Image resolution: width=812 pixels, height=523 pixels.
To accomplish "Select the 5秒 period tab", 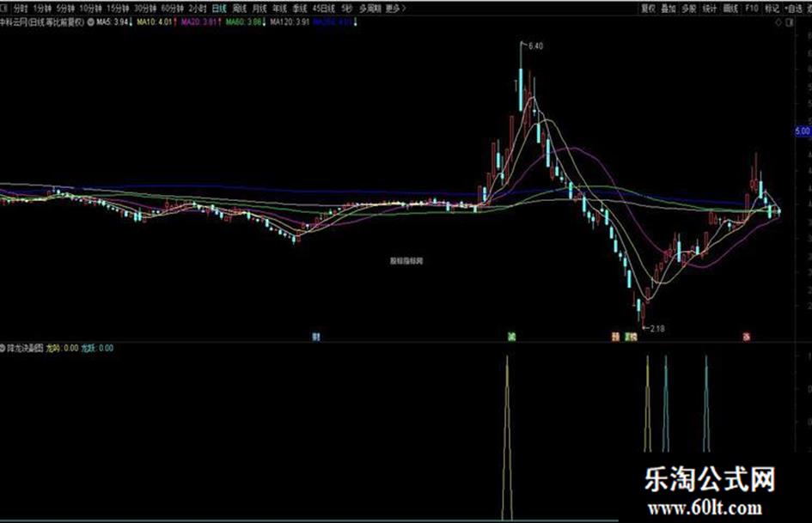I will tap(347, 9).
